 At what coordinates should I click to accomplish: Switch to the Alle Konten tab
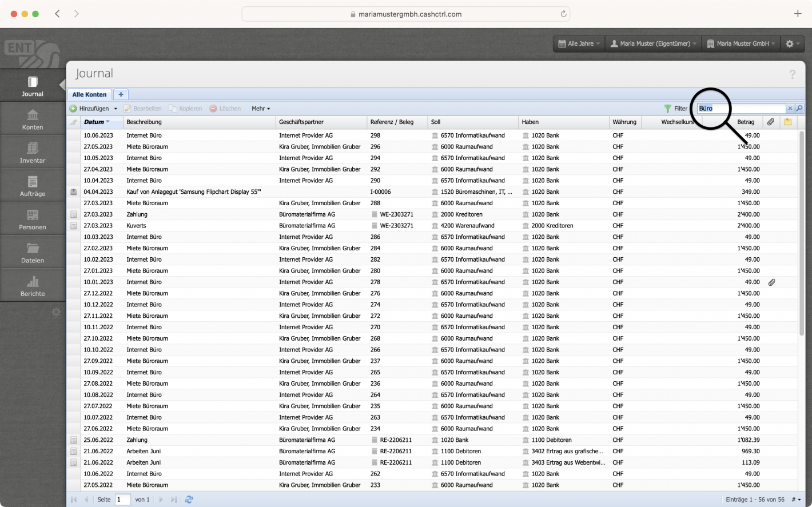(x=89, y=94)
